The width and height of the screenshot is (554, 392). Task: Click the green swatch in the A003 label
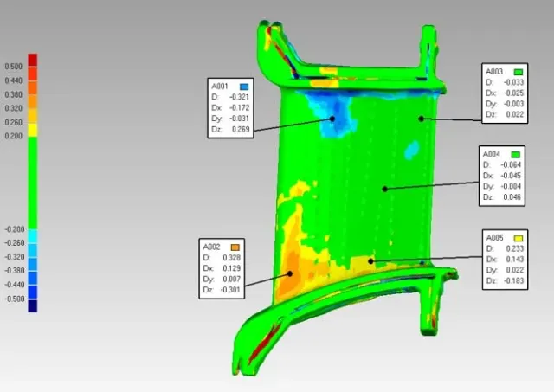coord(519,72)
